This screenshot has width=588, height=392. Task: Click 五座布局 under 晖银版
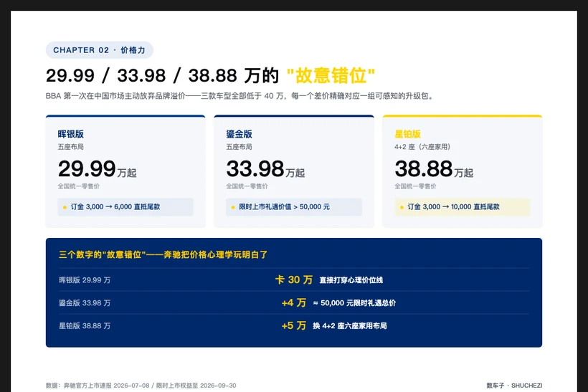[x=70, y=146]
